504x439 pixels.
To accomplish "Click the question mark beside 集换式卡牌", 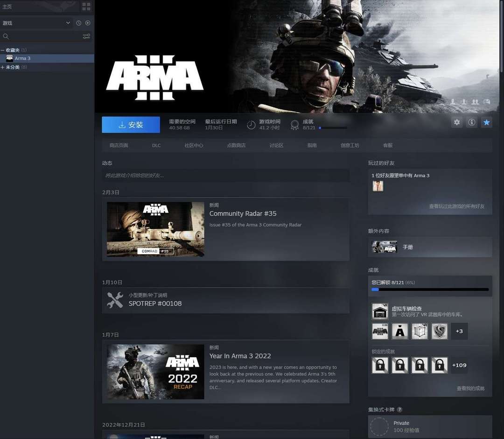I will [x=399, y=410].
